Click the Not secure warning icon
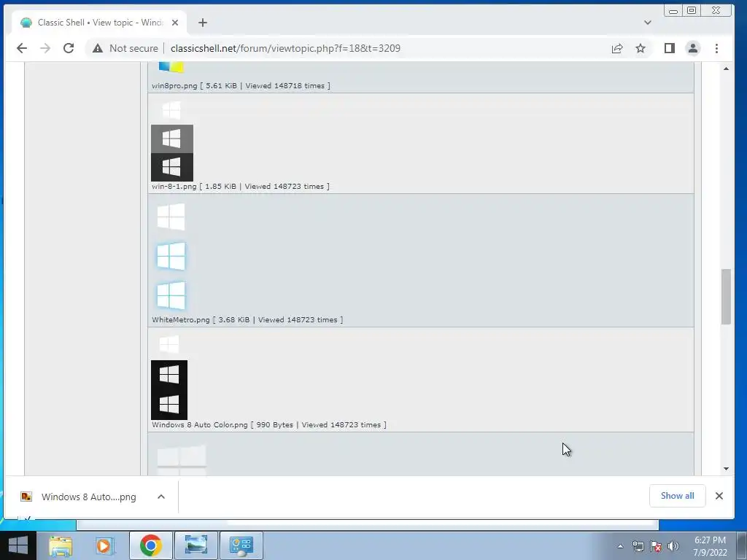This screenshot has height=560, width=747. pyautogui.click(x=98, y=48)
